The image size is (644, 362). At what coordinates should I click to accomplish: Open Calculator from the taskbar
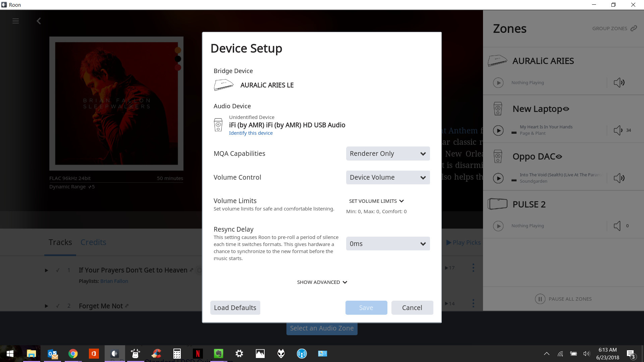click(x=177, y=354)
